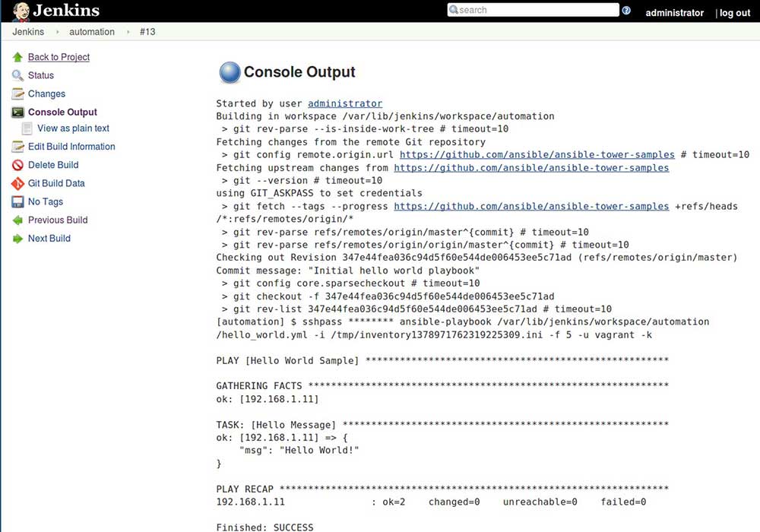Focus the Jenkins search box
This screenshot has width=760, height=532.
point(534,10)
